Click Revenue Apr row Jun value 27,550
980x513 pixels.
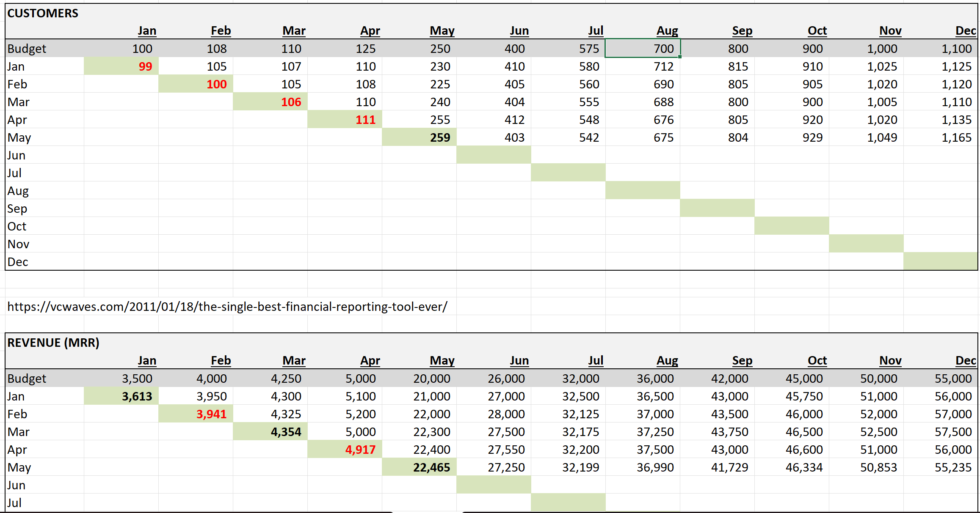click(506, 450)
